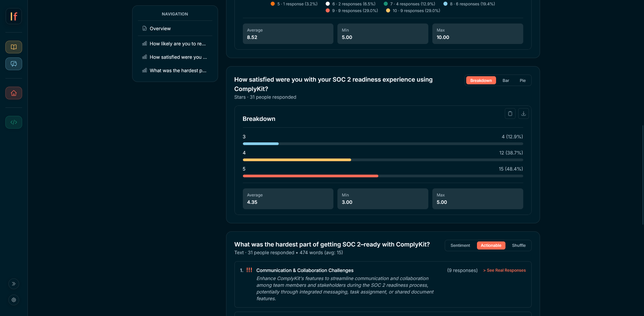Switch the satisfaction chart to Bar view

click(506, 80)
